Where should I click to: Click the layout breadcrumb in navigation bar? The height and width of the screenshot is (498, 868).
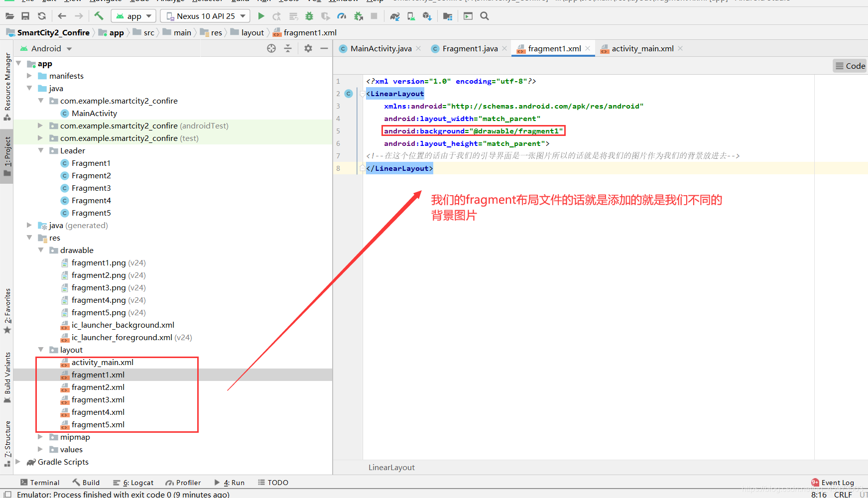[x=252, y=32]
